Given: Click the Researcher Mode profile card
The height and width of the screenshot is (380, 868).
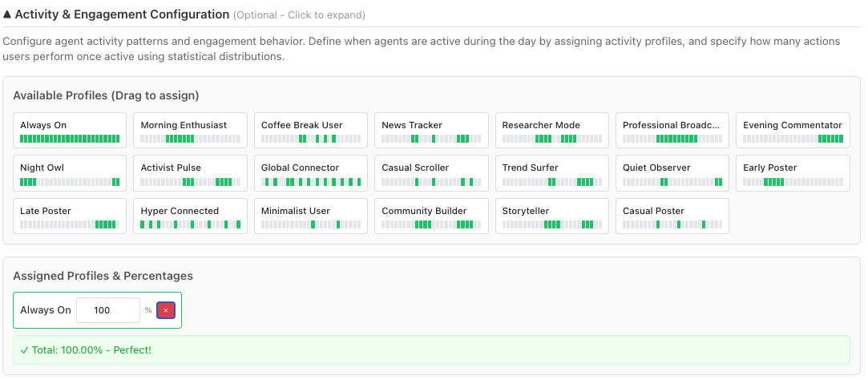Looking at the screenshot, I should [x=551, y=130].
